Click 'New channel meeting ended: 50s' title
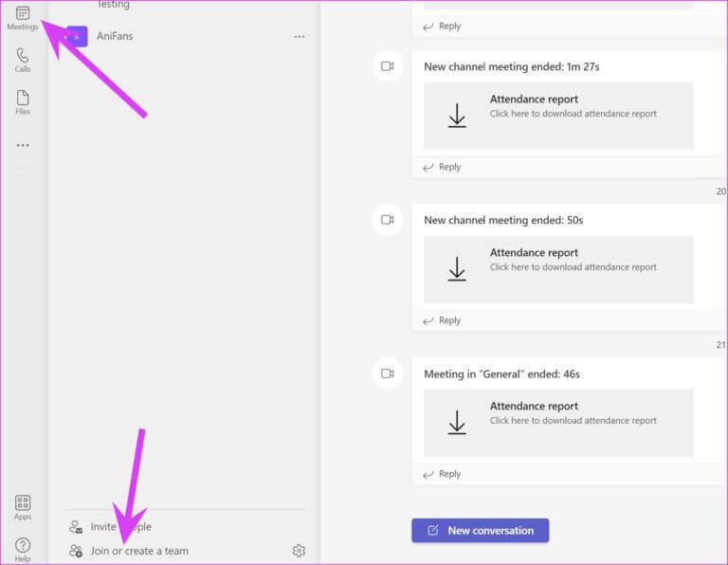728x565 pixels. click(x=503, y=220)
